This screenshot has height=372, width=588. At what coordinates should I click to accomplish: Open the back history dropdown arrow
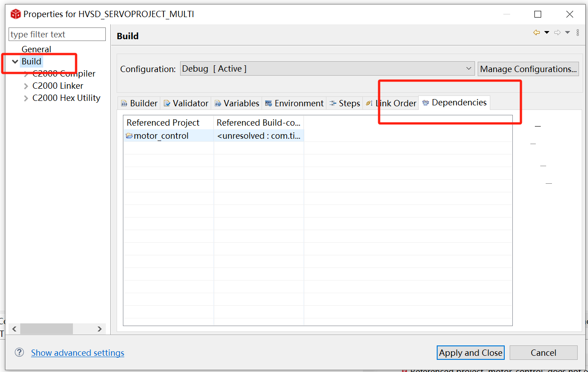[x=547, y=32]
